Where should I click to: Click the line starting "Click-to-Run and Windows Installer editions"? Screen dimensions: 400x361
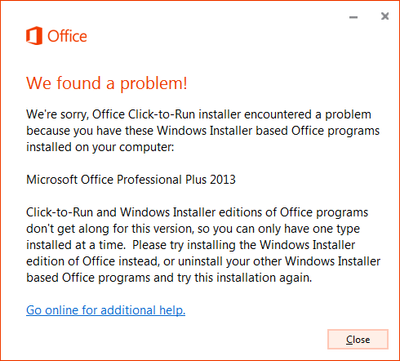(197, 212)
